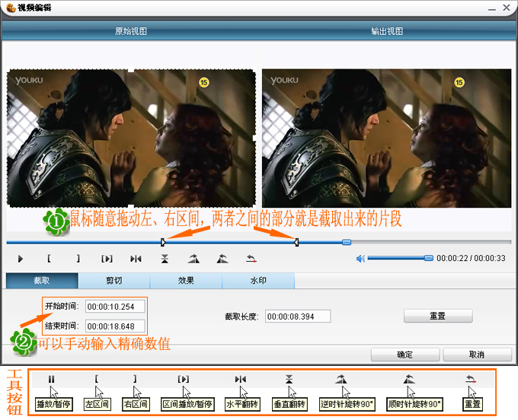Click the 原始视图 header

click(131, 31)
